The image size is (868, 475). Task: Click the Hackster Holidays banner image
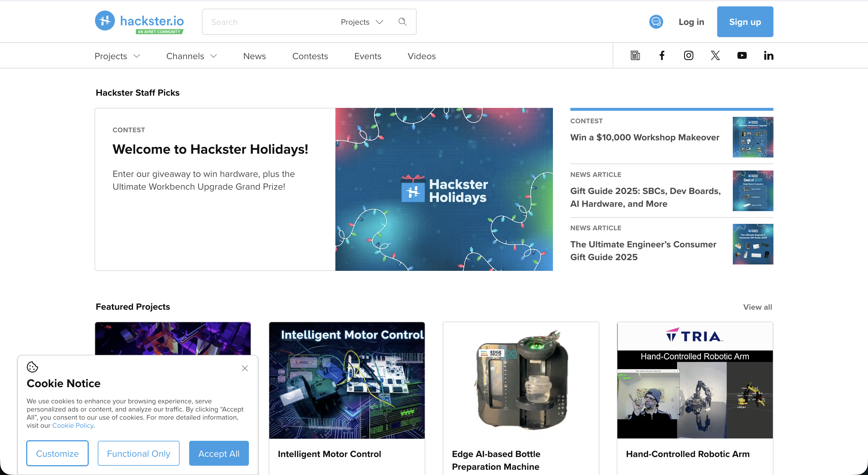pos(444,189)
